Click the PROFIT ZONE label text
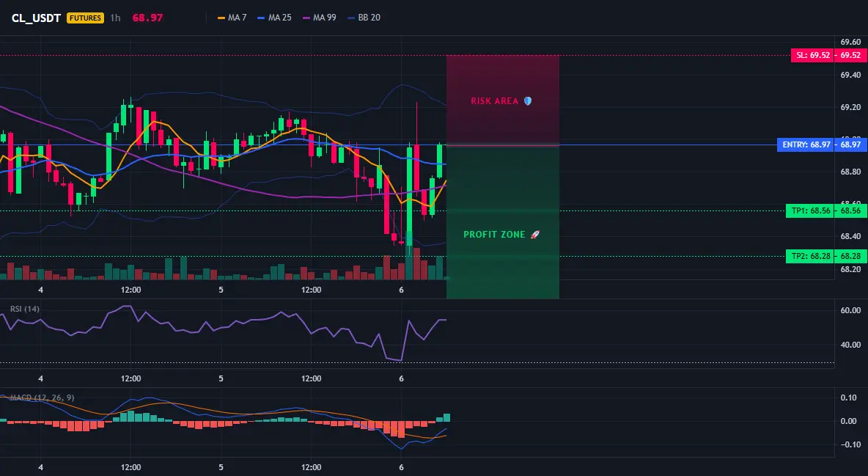Image resolution: width=868 pixels, height=476 pixels. click(x=494, y=235)
